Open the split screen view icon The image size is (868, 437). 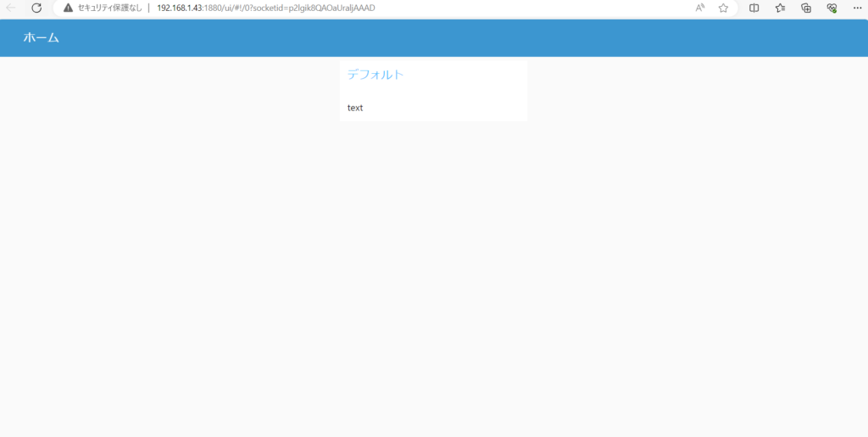[754, 8]
